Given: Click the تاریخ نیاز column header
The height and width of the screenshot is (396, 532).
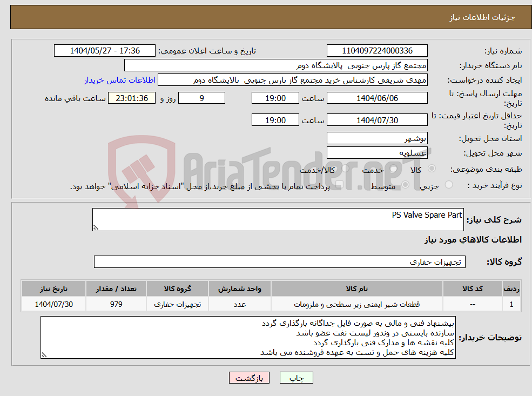Looking at the screenshot, I should [52, 288].
